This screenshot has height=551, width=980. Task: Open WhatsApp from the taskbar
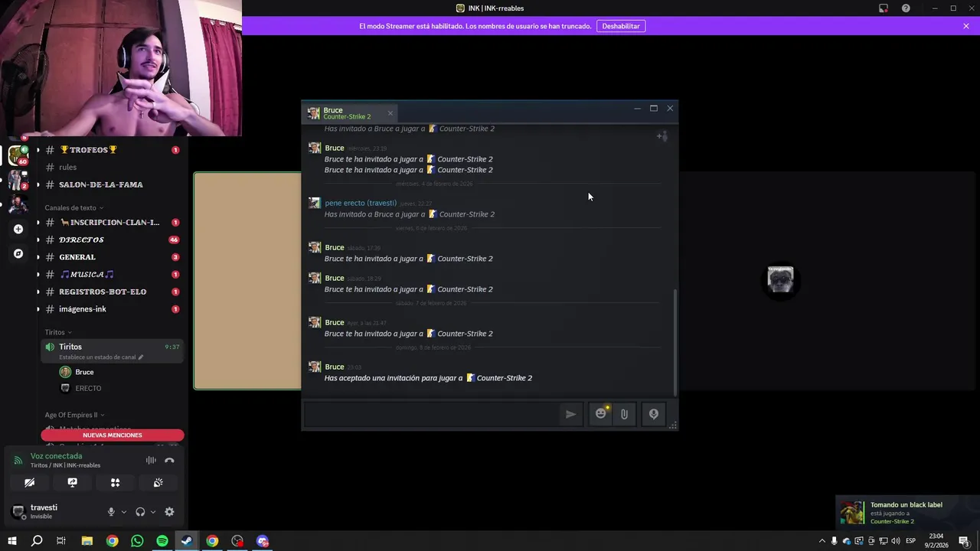[137, 541]
